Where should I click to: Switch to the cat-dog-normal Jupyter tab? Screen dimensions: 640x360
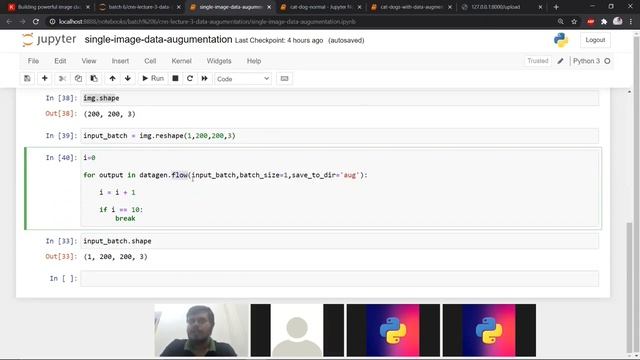321,7
